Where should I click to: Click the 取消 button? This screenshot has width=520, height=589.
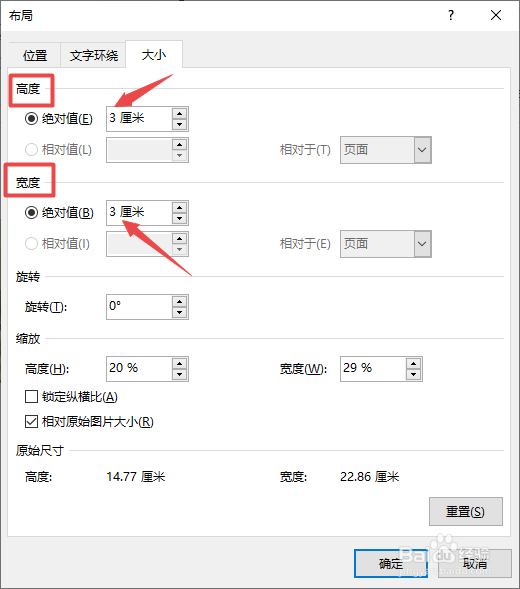point(475,563)
